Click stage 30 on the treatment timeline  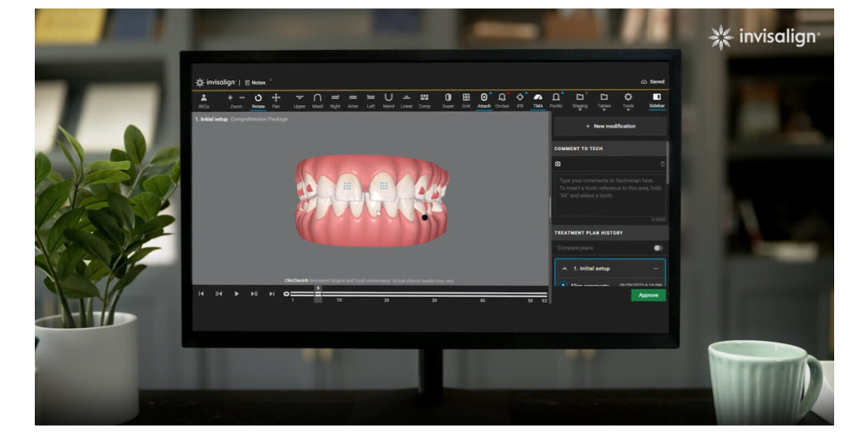(x=434, y=294)
